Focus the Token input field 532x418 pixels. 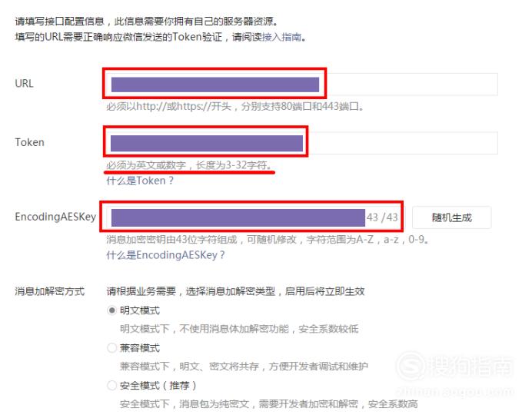click(302, 143)
